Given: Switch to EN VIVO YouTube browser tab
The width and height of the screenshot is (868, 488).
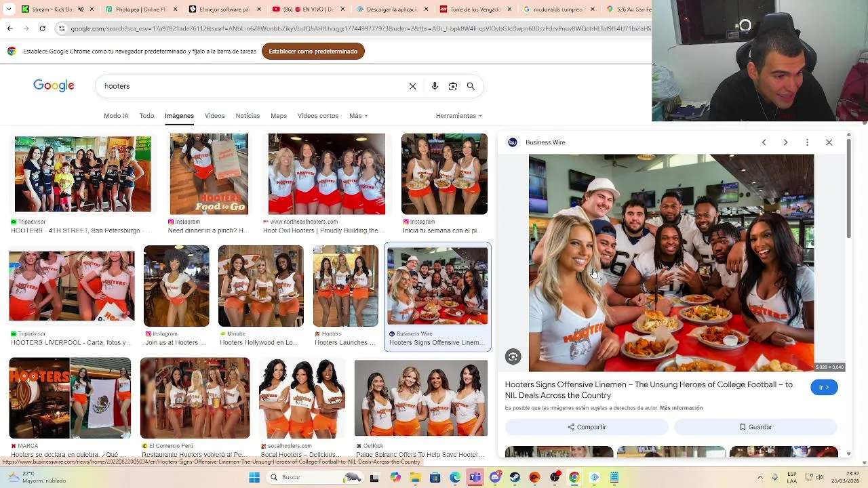Looking at the screenshot, I should (x=309, y=9).
